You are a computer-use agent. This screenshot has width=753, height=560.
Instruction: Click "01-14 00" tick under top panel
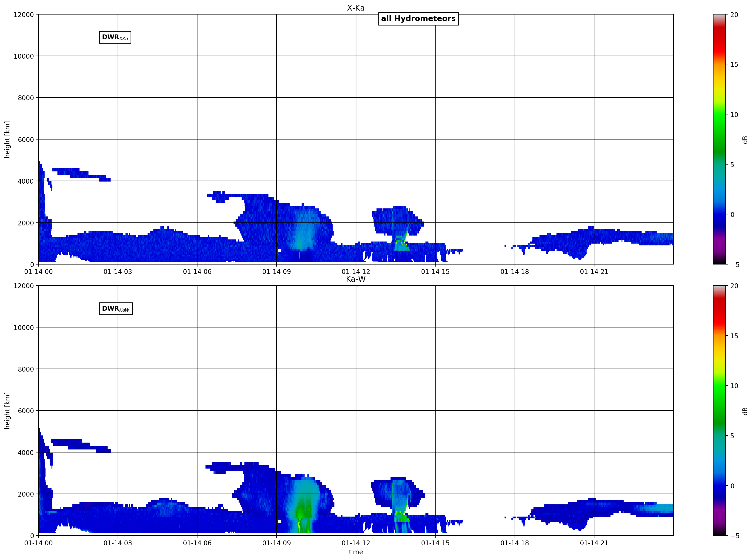coord(38,272)
